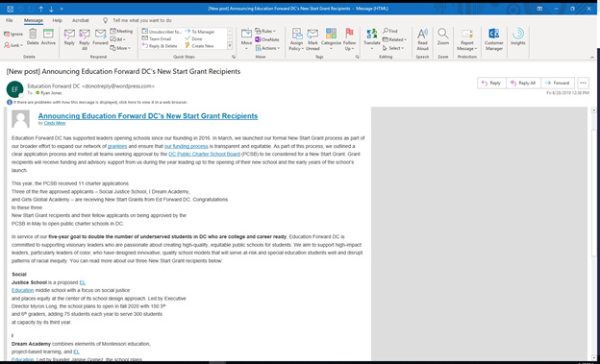Run To Manager quick step

coord(199,32)
